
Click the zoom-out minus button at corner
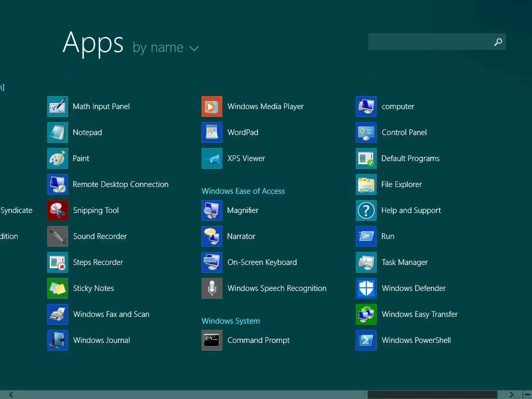coord(528,395)
